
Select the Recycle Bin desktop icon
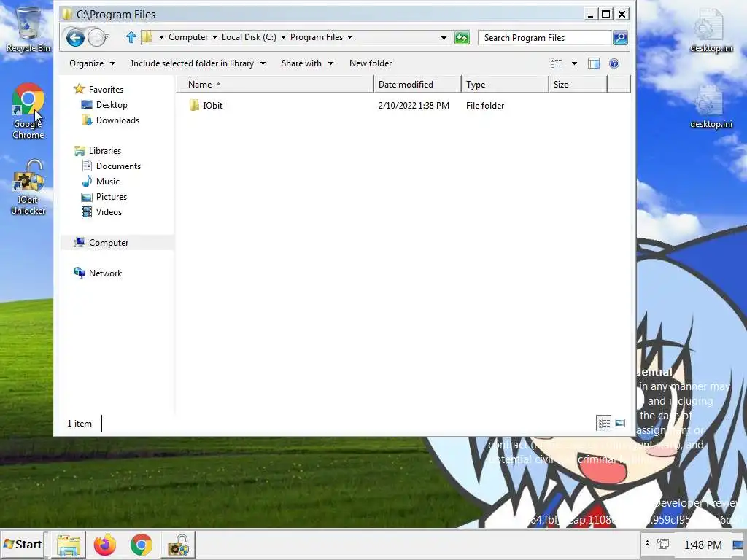pyautogui.click(x=28, y=28)
